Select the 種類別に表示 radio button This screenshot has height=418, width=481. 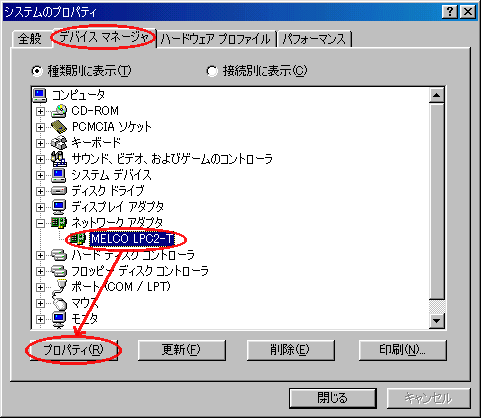tap(37, 71)
